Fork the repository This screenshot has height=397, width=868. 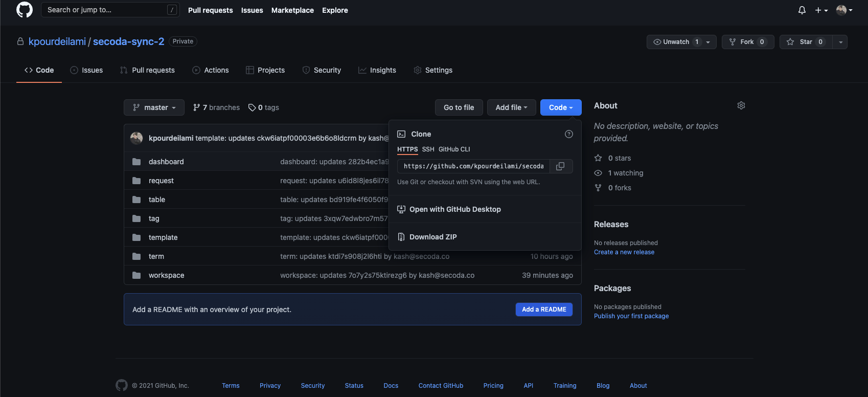coord(747,42)
